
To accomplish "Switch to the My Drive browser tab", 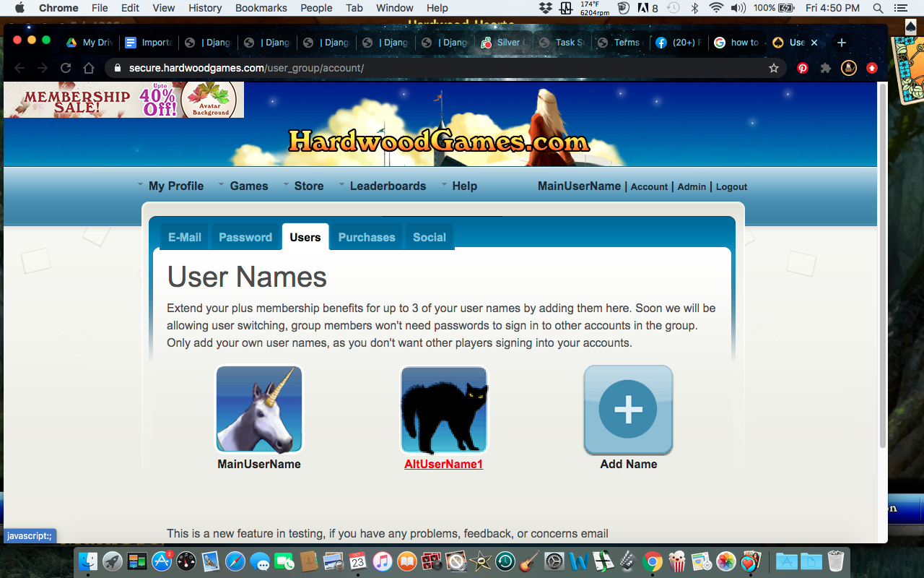I will coord(90,43).
